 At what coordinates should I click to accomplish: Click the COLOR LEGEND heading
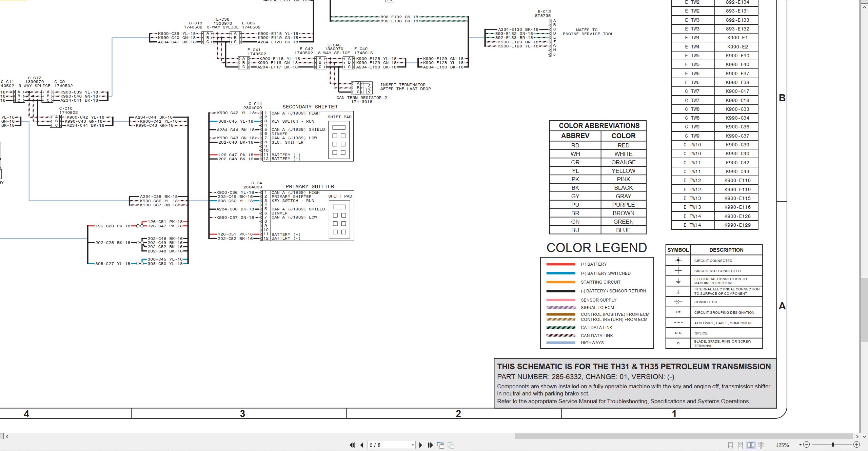point(597,248)
